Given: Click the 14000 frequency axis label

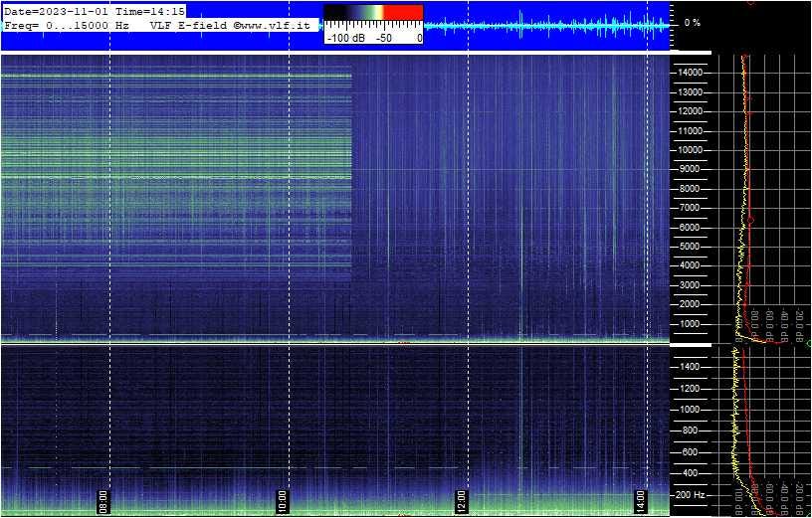Looking at the screenshot, I should pyautogui.click(x=690, y=73).
